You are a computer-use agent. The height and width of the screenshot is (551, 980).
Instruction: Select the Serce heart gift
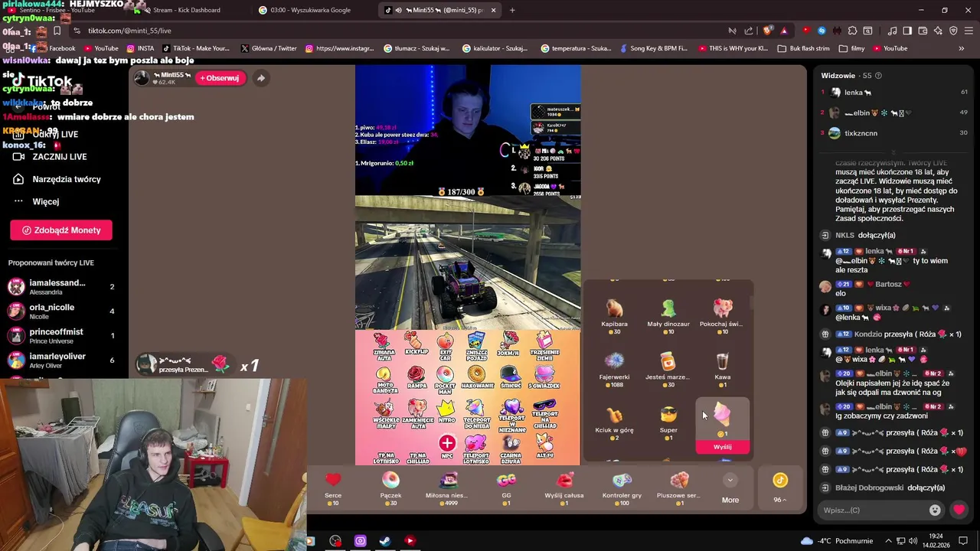pyautogui.click(x=333, y=487)
